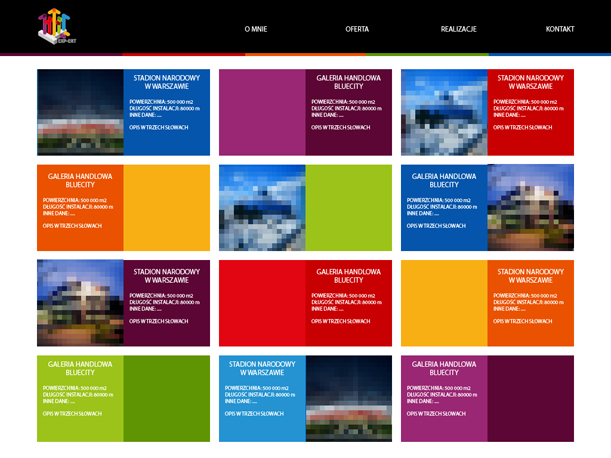Click Galeria Handlowa title on red card
Image resolution: width=611 pixels, height=458 pixels.
coord(348,276)
